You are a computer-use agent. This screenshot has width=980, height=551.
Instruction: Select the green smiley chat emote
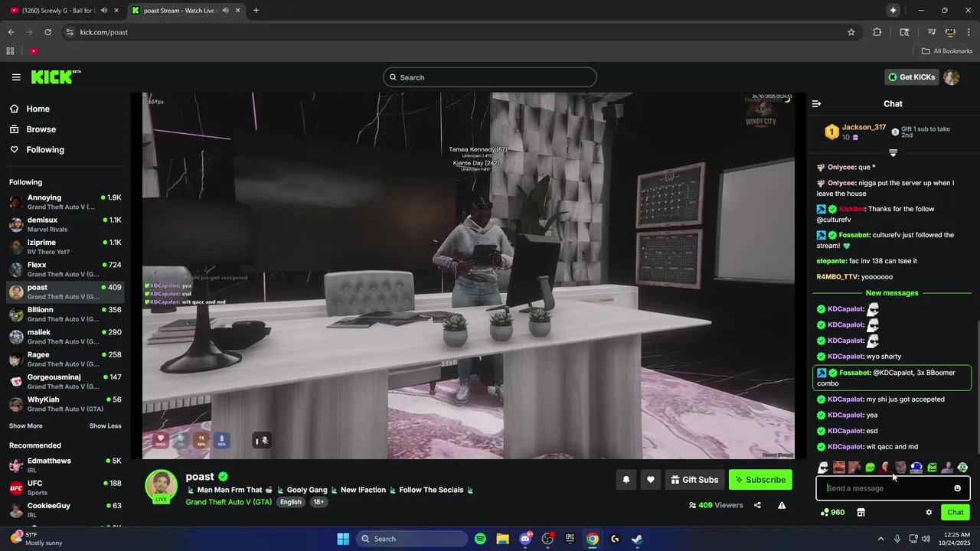click(x=870, y=468)
